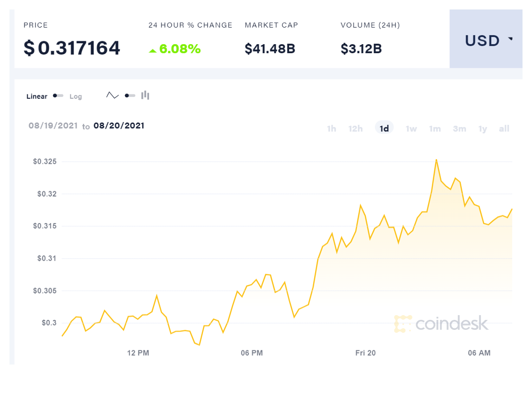This screenshot has height=393, width=532.
Task: Click the CoinDesk watermark logo
Action: (441, 323)
